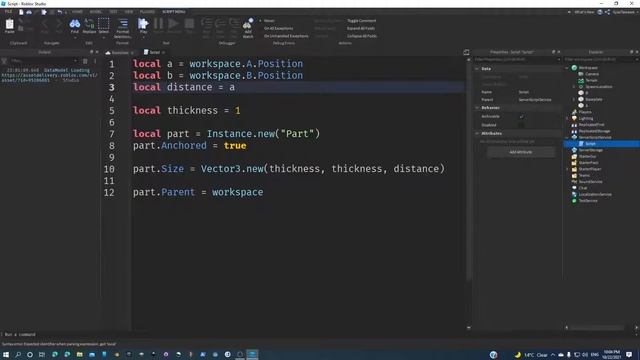Switch to the HOME ribbon tab
640x360 pixels.
coord(77,12)
